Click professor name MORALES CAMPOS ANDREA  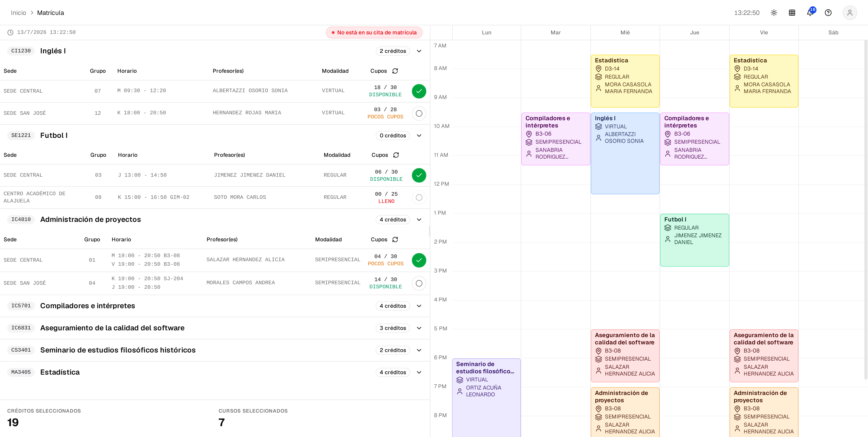[241, 283]
